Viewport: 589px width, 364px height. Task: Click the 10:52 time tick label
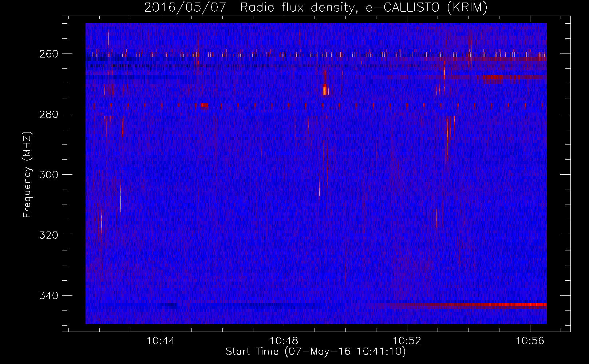point(407,341)
